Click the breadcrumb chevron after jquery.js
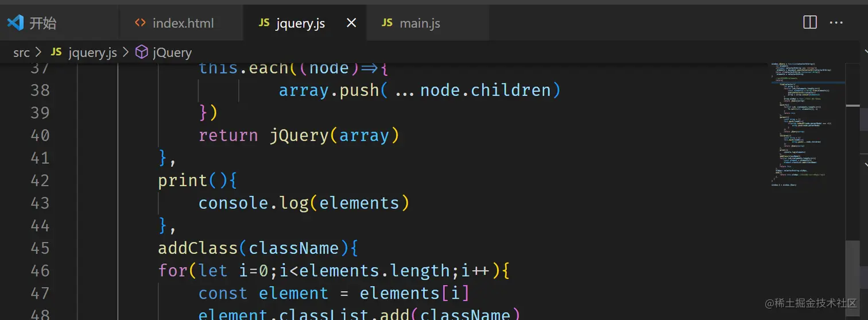The width and height of the screenshot is (868, 320). (126, 52)
